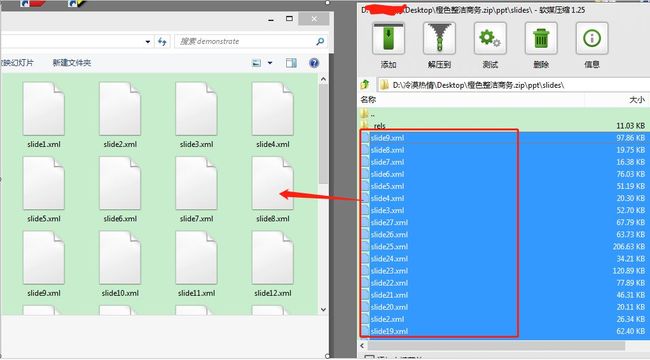Image resolution: width=650 pixels, height=360 pixels.
Task: Toggle the Explorer preview pane icon
Action: click(x=291, y=63)
